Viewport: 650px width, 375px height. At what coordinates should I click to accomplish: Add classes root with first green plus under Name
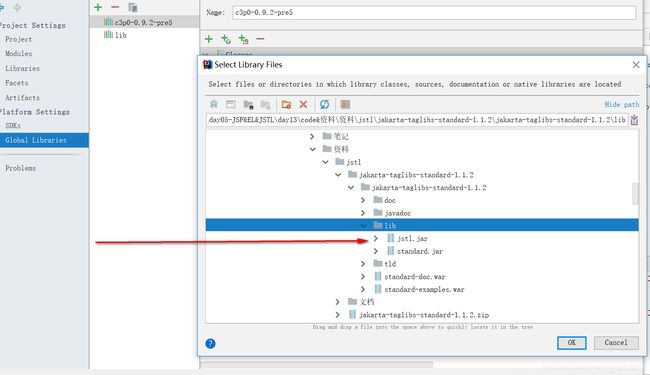(x=209, y=39)
